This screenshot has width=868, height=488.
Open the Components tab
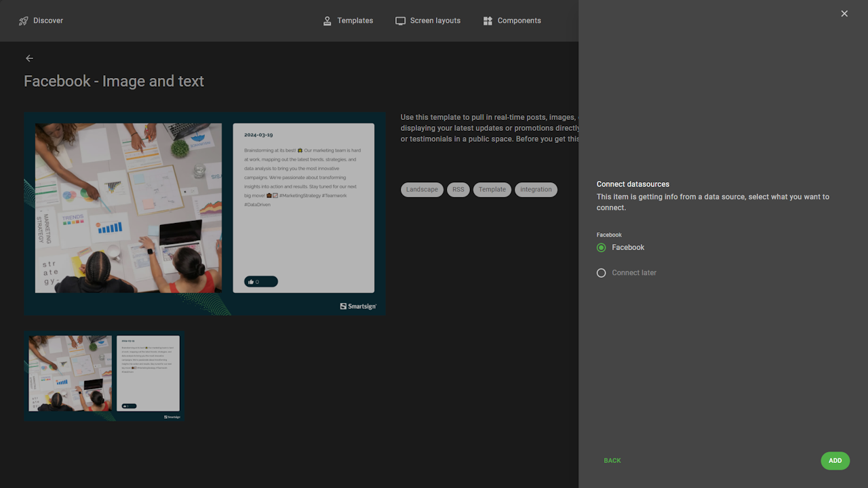[x=519, y=21]
